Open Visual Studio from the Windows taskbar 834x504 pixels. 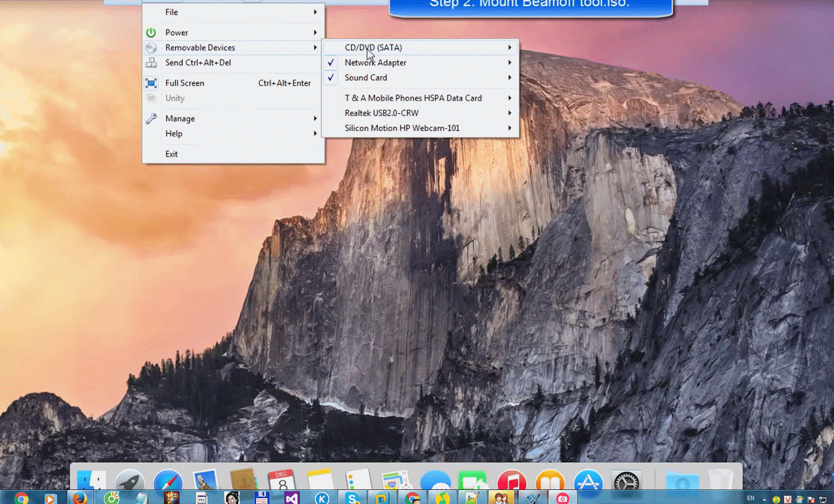[292, 498]
